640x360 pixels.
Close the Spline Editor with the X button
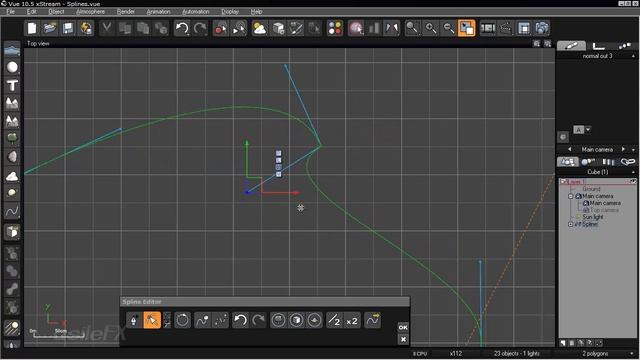[x=403, y=340]
